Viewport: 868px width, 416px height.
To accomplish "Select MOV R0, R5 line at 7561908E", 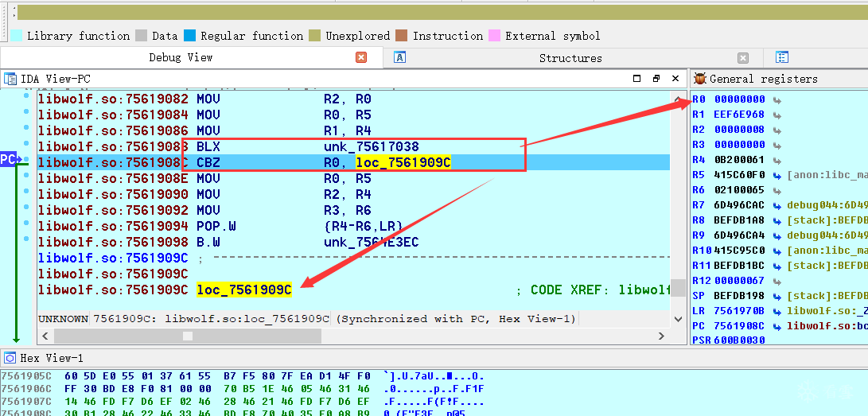I will click(x=354, y=179).
